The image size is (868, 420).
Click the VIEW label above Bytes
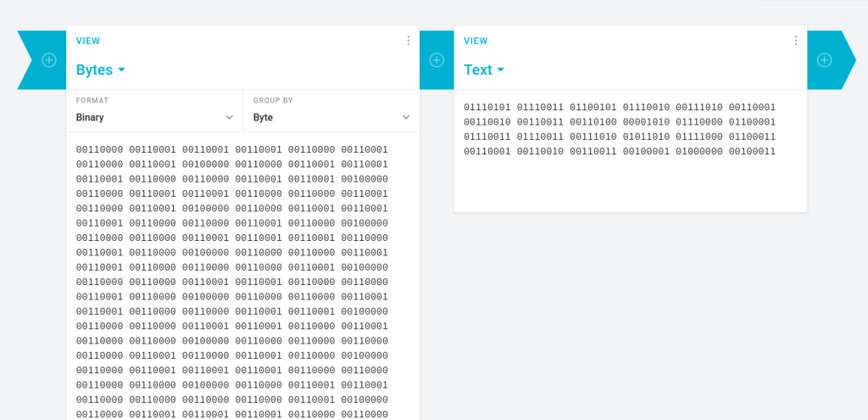click(x=88, y=41)
